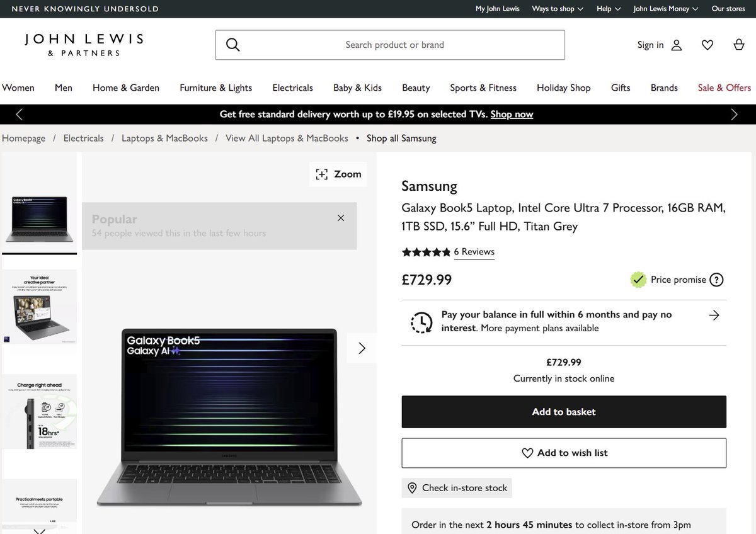The height and width of the screenshot is (534, 756).
Task: Click 'Never Knowingly Undersold' text
Action: tap(85, 9)
